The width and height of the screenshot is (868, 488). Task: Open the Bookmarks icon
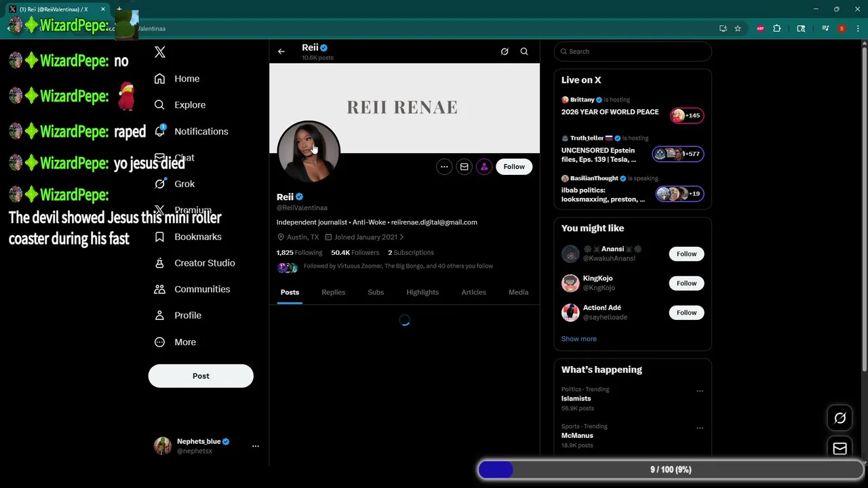pyautogui.click(x=159, y=237)
